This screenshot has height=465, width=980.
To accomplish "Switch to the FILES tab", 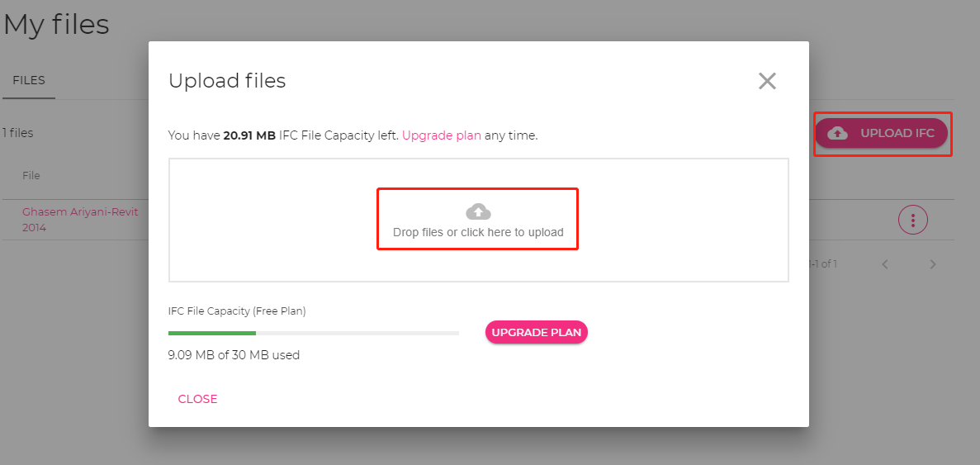I will click(x=29, y=80).
